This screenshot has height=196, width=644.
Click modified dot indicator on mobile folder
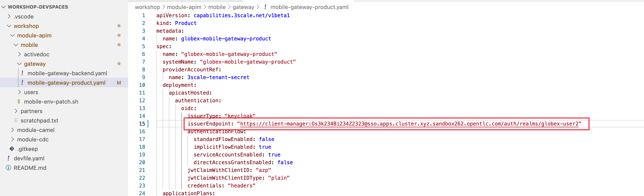pyautogui.click(x=119, y=45)
